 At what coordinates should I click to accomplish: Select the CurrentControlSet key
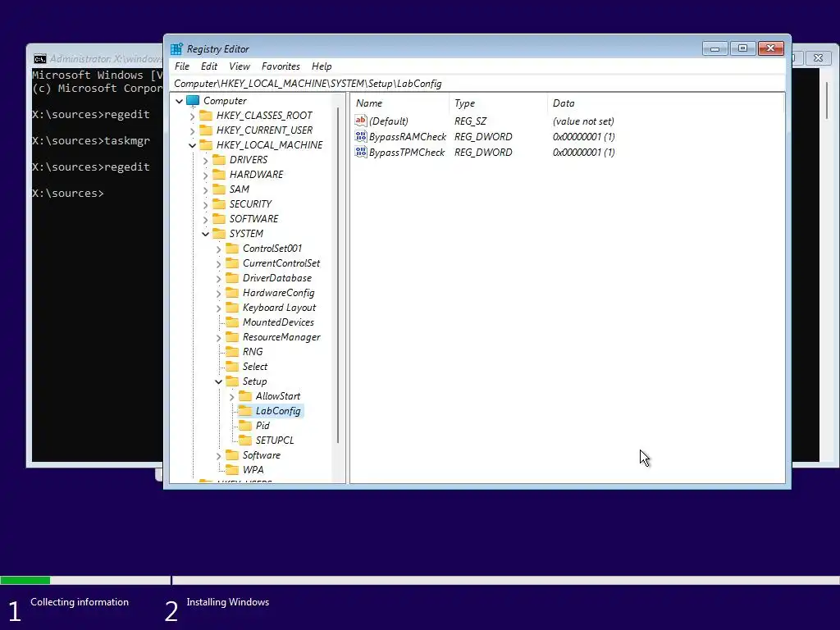pyautogui.click(x=281, y=263)
